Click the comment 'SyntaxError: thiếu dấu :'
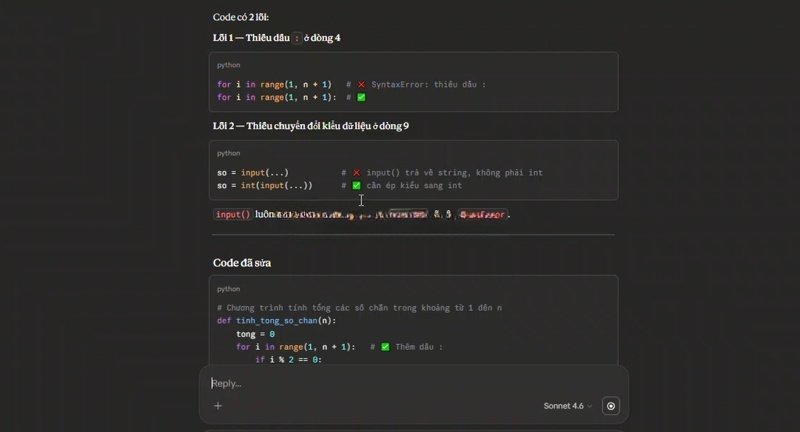The width and height of the screenshot is (800, 432). 429,85
